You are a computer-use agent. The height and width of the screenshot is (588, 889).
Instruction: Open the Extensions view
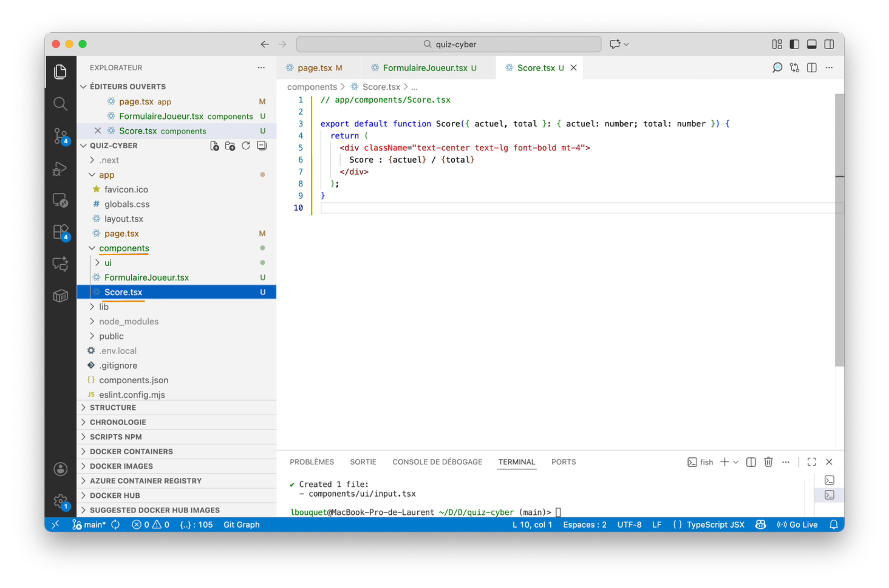60,232
